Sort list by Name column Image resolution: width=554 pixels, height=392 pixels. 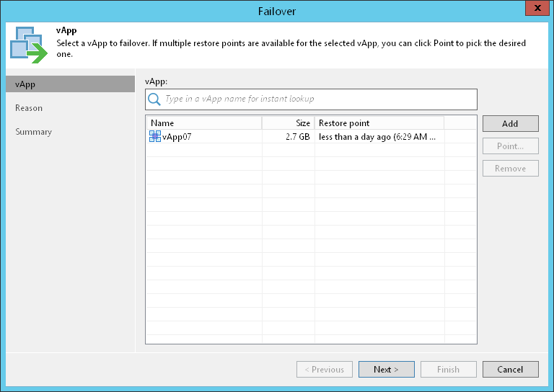(203, 123)
